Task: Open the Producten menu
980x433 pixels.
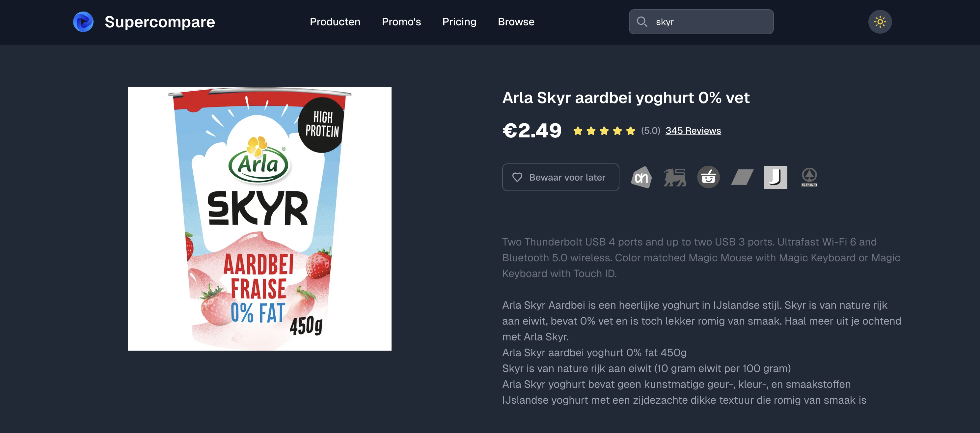Action: (x=335, y=22)
